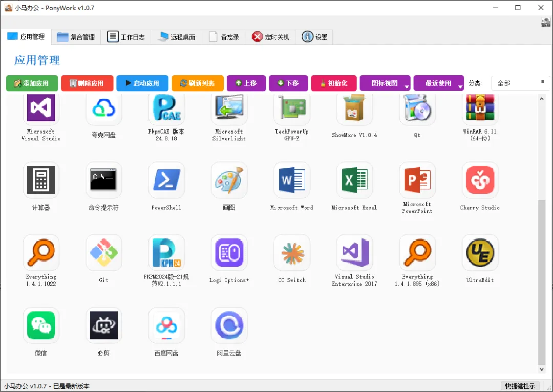Select the Microsoft Excel icon
The height and width of the screenshot is (392, 553).
click(x=354, y=180)
